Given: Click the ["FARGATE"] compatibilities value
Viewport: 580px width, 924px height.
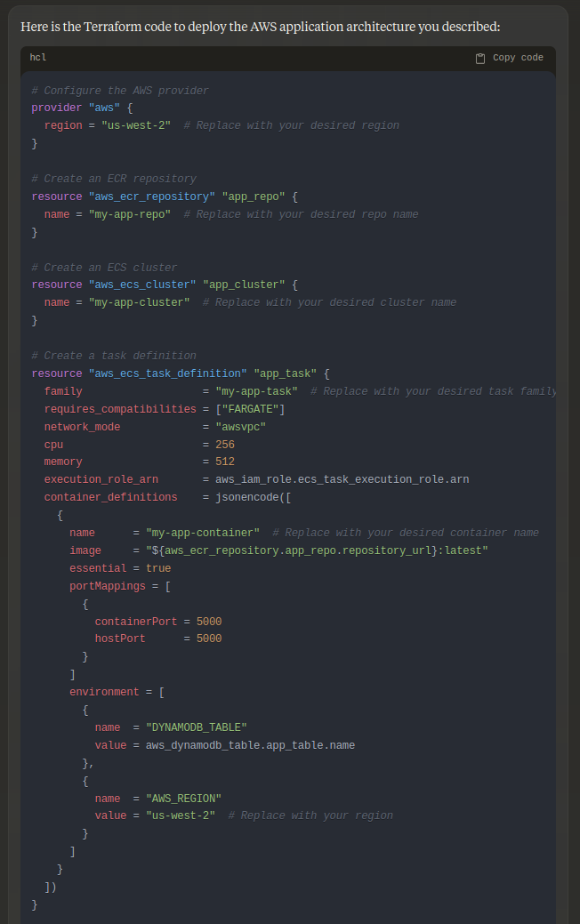Looking at the screenshot, I should (250, 409).
